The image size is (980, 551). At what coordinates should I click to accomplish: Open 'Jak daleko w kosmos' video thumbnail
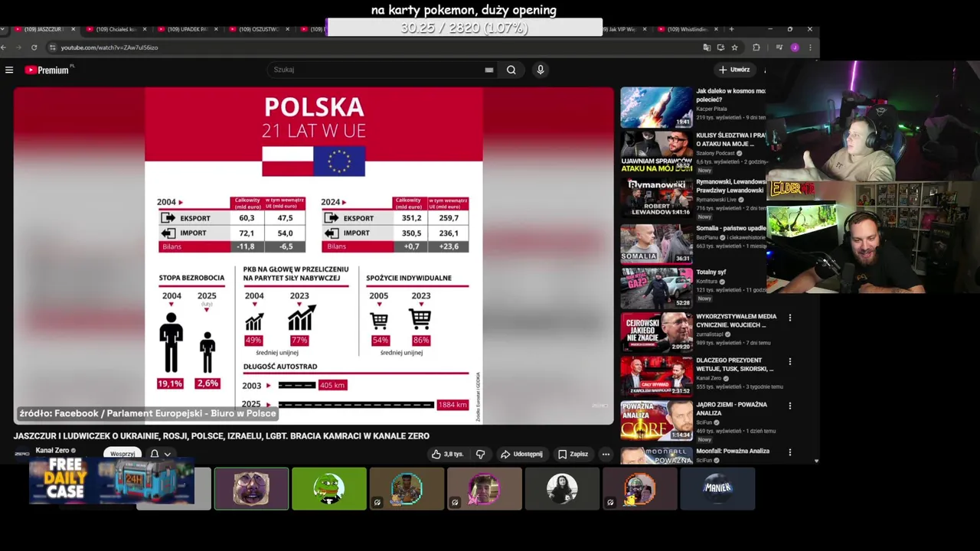pos(656,107)
